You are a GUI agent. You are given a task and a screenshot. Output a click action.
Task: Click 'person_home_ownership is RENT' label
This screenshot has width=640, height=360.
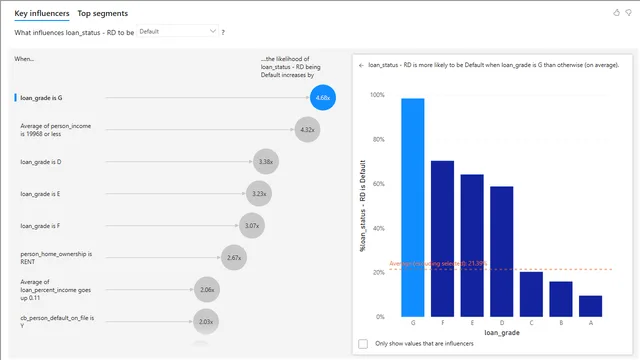[x=56, y=258]
